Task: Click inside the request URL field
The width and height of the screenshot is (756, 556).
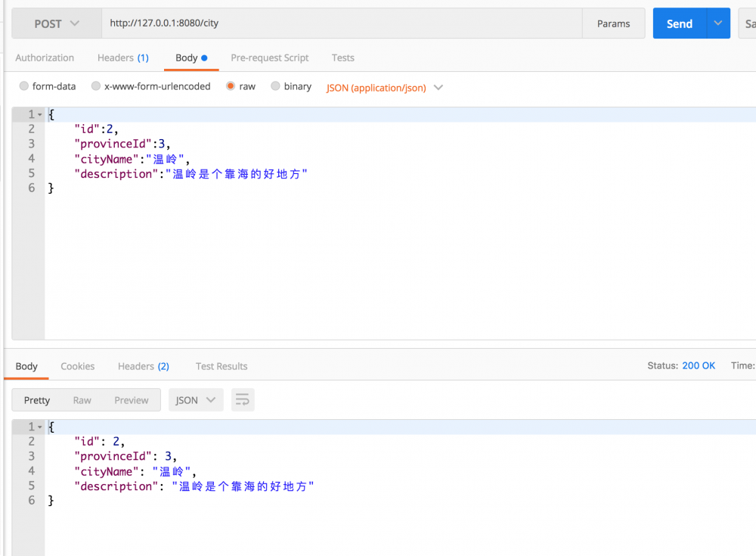Action: (x=302, y=23)
